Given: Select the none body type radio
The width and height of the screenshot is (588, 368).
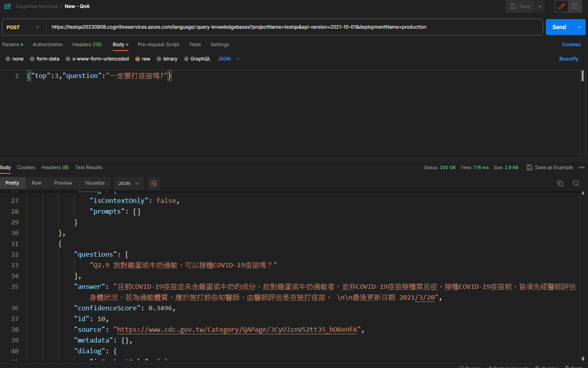Looking at the screenshot, I should click(x=8, y=59).
